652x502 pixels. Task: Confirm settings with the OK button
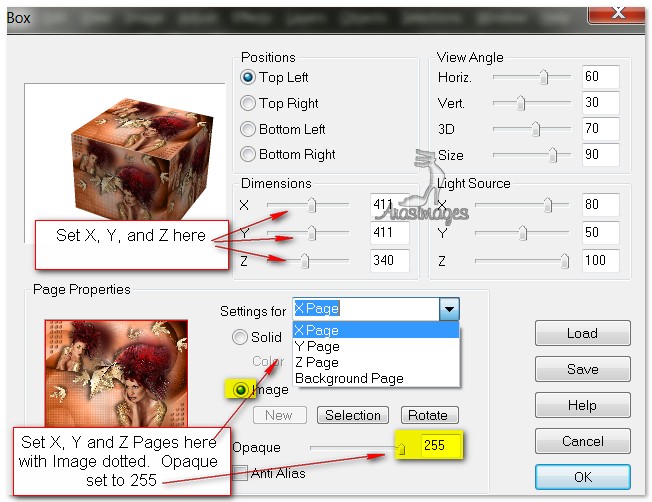pyautogui.click(x=582, y=477)
